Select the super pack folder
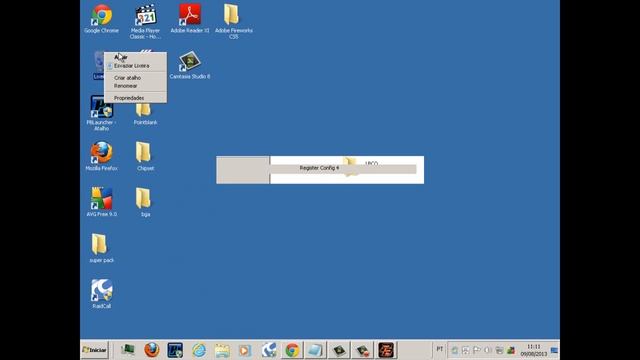 tap(101, 248)
